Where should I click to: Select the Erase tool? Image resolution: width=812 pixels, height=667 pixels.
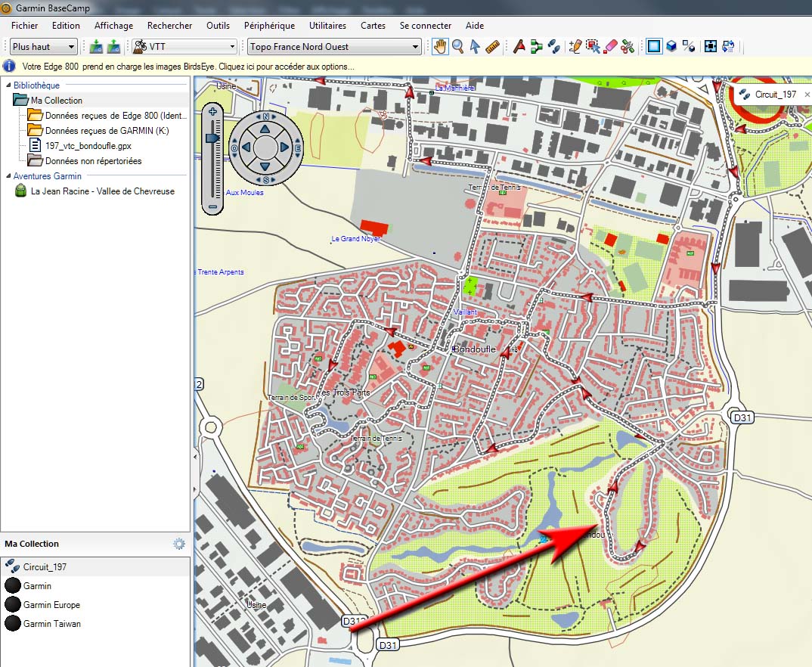pos(611,47)
